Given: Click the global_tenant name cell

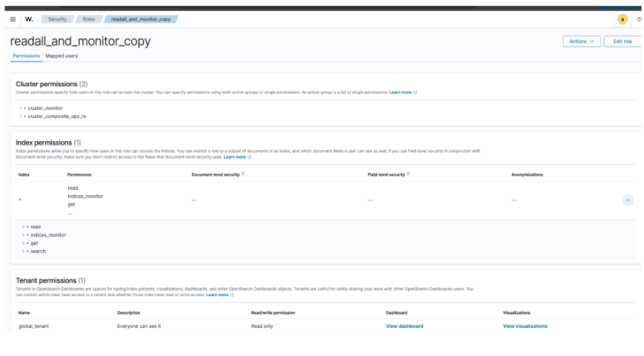Looking at the screenshot, I should [x=33, y=326].
